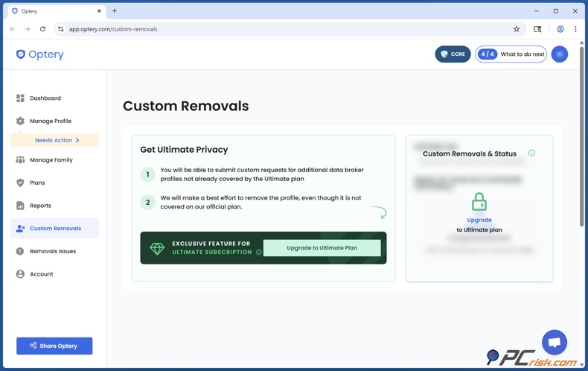Click the Account person icon
This screenshot has width=588, height=371.
[x=20, y=274]
